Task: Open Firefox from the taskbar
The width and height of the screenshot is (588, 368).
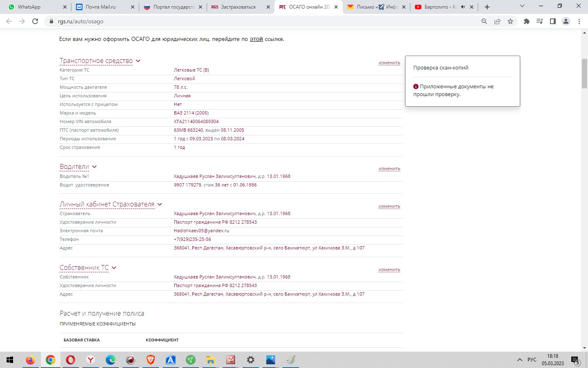Action: (30, 360)
